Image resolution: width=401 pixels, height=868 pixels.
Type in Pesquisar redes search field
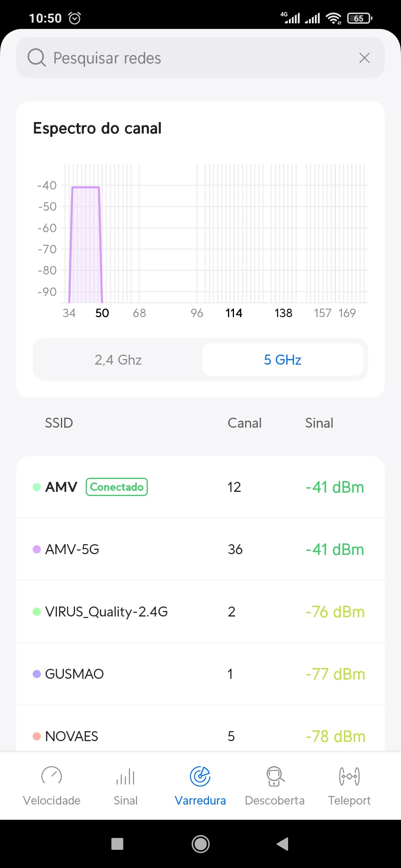coord(200,58)
